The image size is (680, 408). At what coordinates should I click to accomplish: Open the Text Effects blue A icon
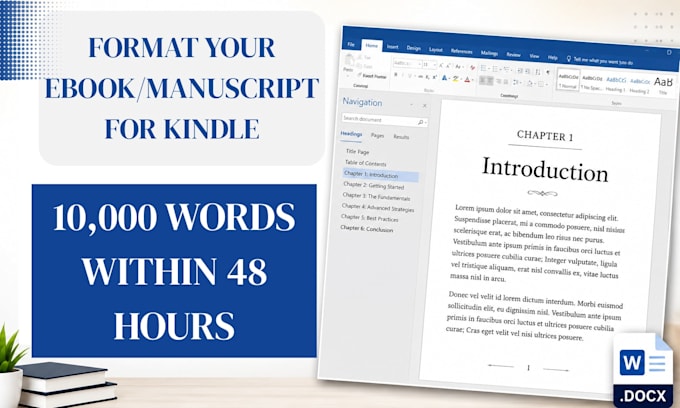coord(445,78)
